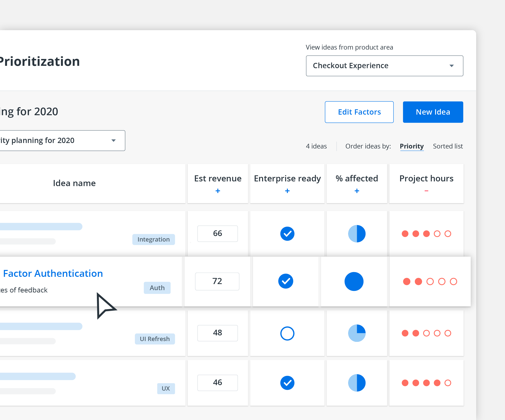505x420 pixels.
Task: Click the Auth tag
Action: click(157, 288)
